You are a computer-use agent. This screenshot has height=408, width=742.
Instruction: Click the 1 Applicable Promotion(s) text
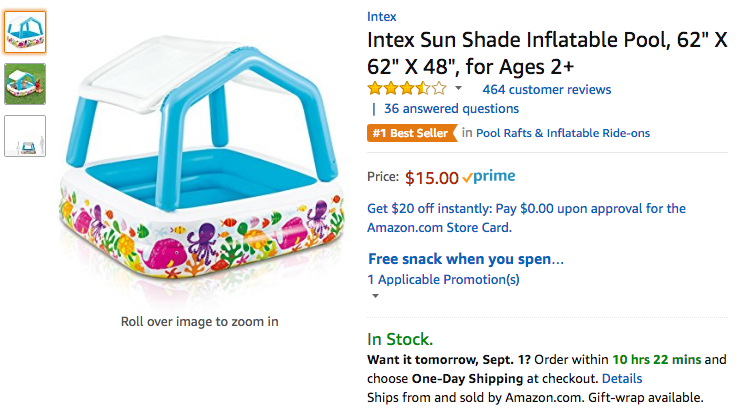443,279
